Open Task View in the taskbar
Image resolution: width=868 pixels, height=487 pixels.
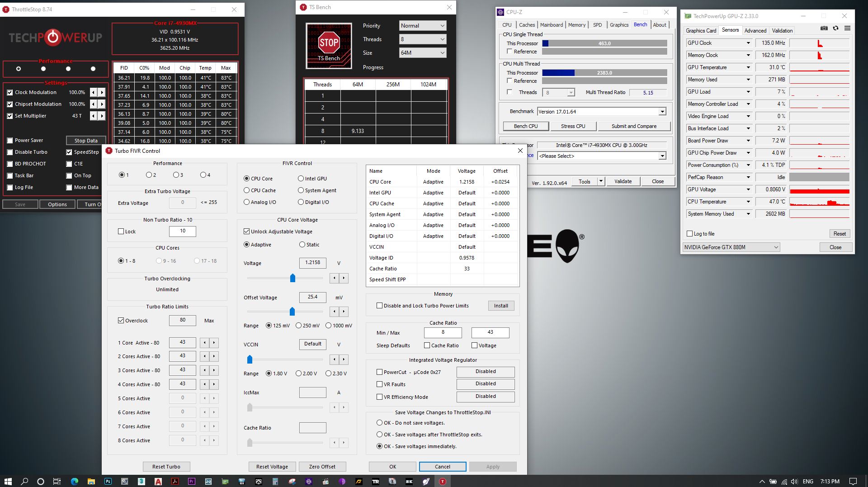(57, 481)
